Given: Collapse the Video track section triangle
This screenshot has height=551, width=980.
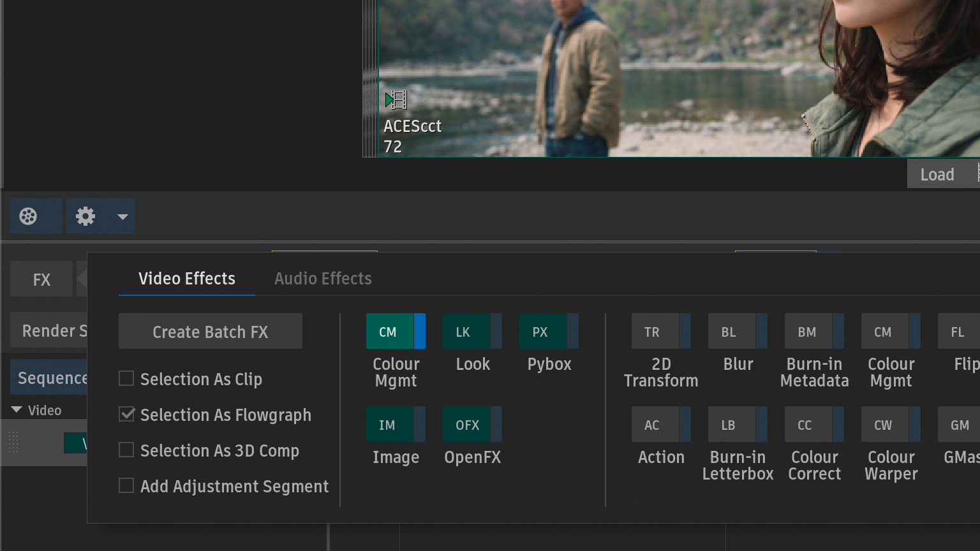Looking at the screenshot, I should point(17,410).
